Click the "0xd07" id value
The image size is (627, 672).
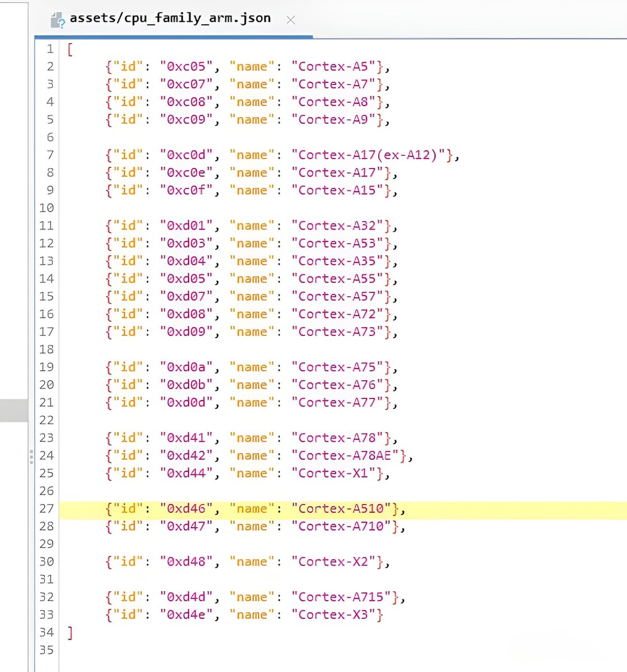click(187, 297)
